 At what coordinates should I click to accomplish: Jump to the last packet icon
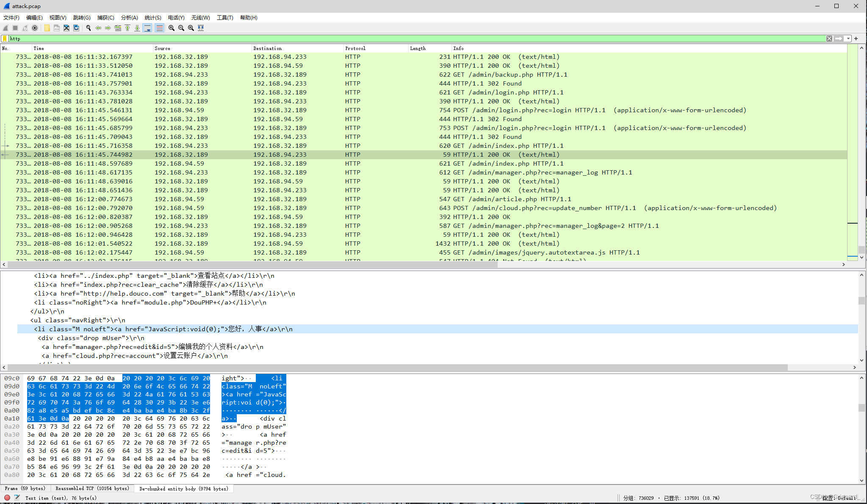[x=137, y=28]
